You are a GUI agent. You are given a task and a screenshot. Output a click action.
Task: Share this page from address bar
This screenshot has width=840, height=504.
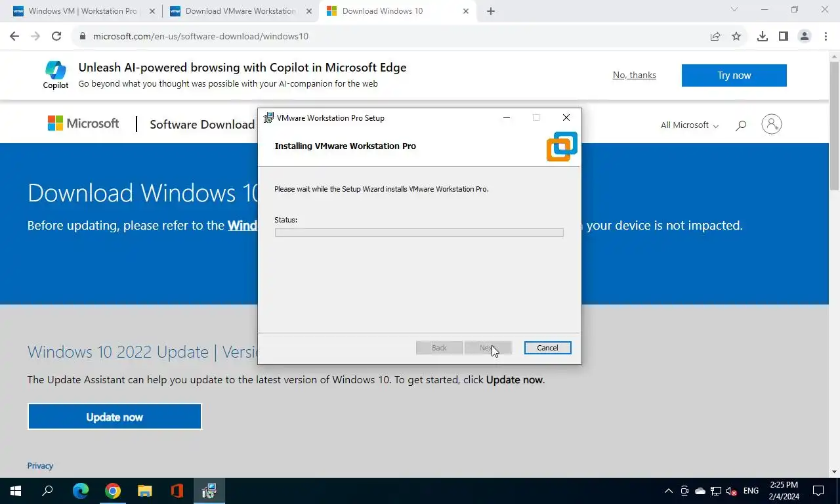[x=715, y=36]
